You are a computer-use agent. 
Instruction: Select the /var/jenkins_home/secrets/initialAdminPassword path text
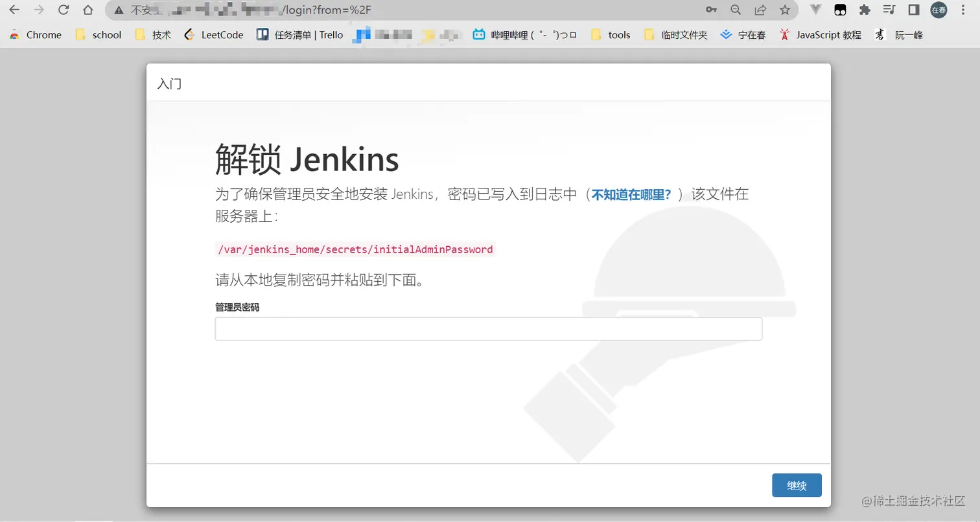(355, 249)
